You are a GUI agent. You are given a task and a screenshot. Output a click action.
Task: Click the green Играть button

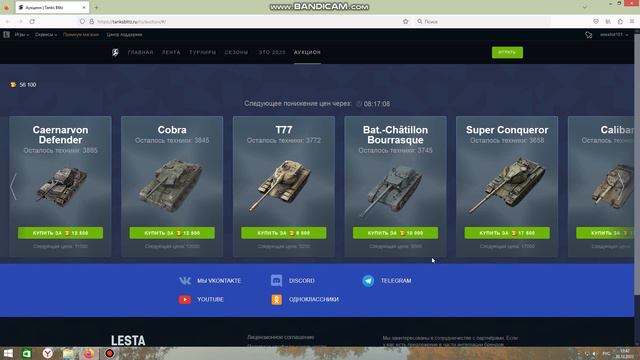click(x=507, y=52)
